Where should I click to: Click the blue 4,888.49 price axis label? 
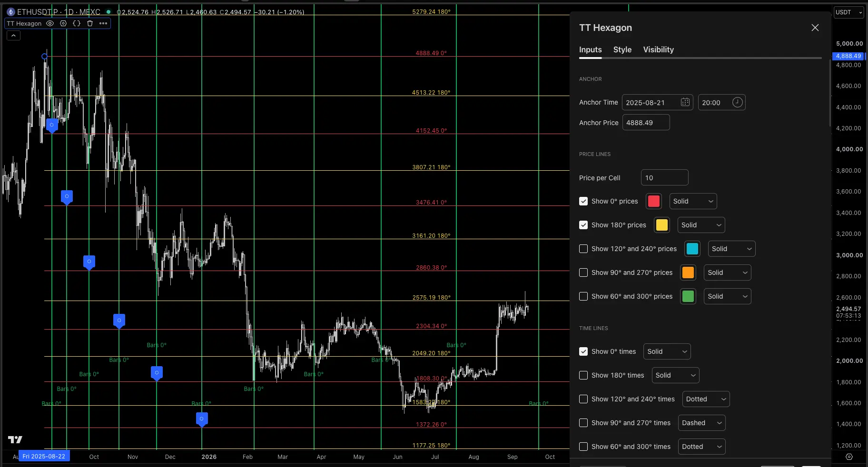point(848,56)
